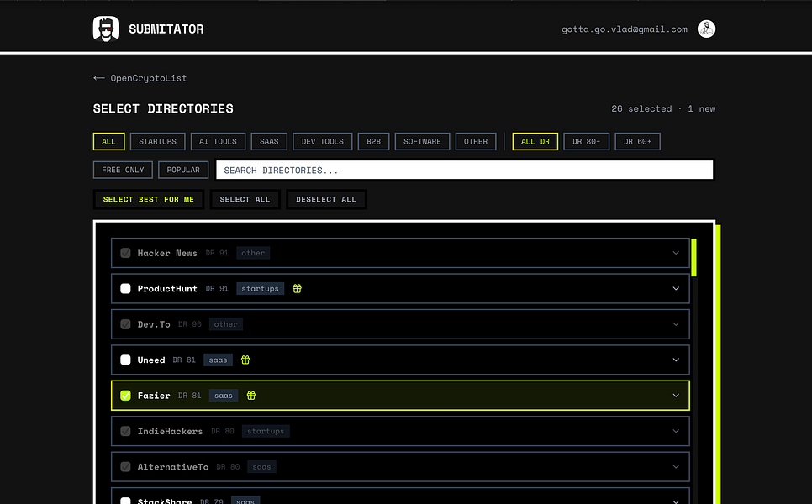812x504 pixels.
Task: Click the gift icon in Fazier row
Action: tap(251, 396)
